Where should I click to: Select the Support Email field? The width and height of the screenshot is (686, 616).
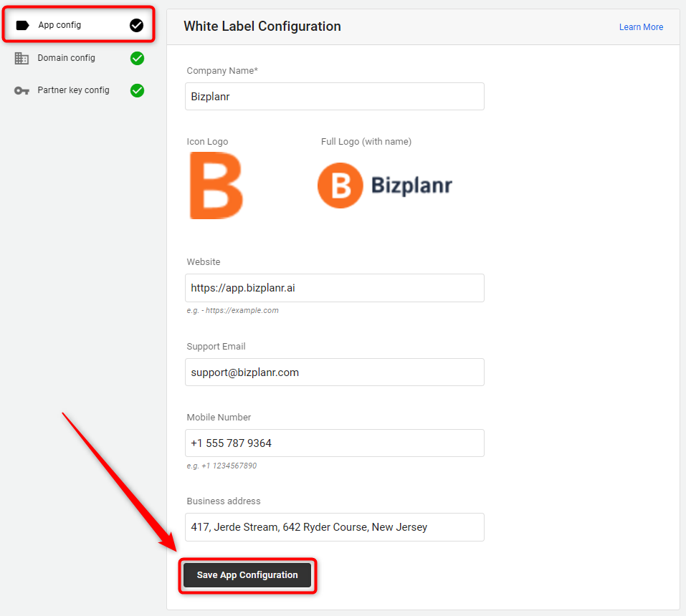[335, 372]
